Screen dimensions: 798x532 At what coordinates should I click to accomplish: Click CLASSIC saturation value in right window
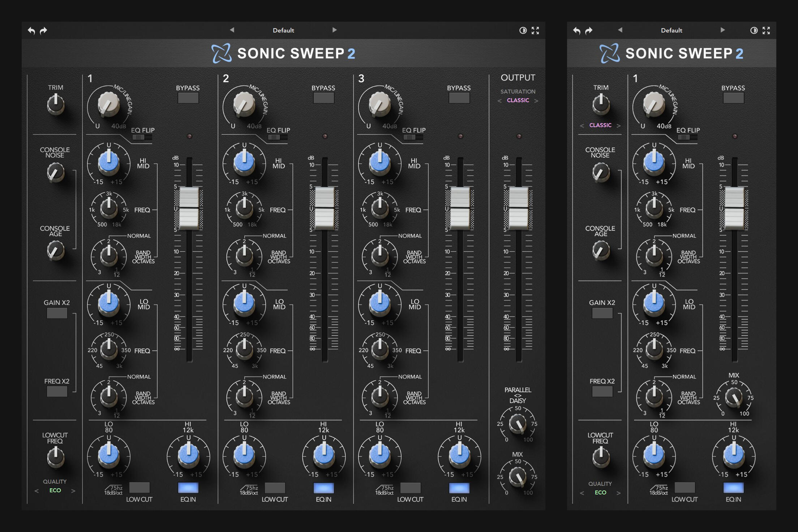pyautogui.click(x=600, y=125)
